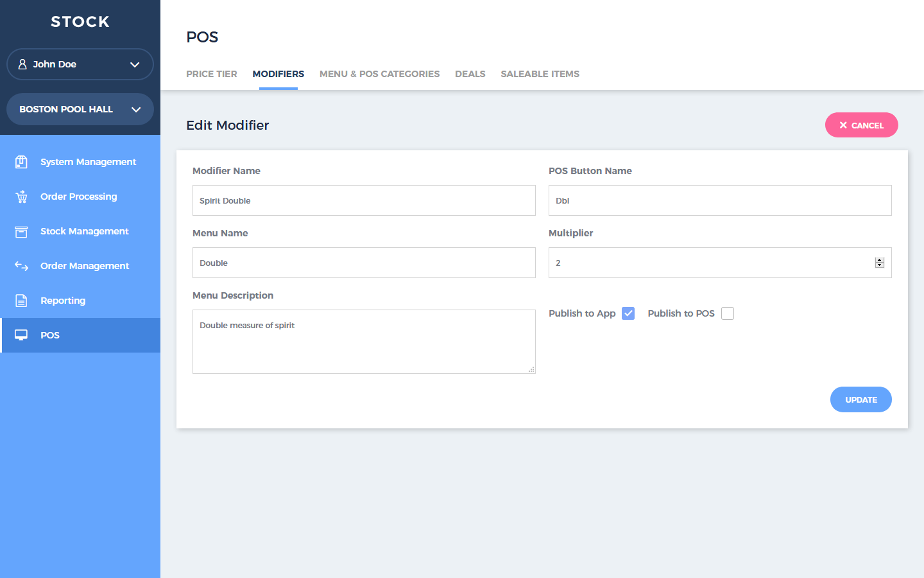The height and width of the screenshot is (578, 924).
Task: Click the Menu Description resize handle
Action: (x=531, y=369)
